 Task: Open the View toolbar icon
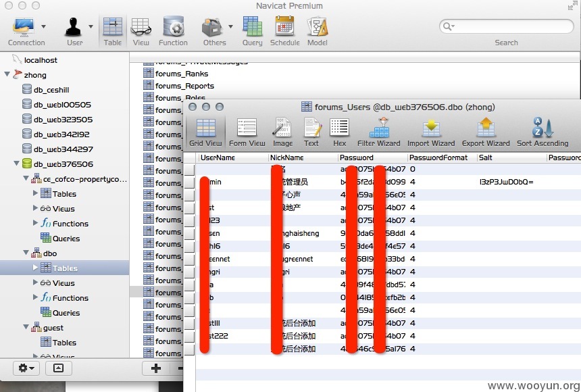pos(141,27)
